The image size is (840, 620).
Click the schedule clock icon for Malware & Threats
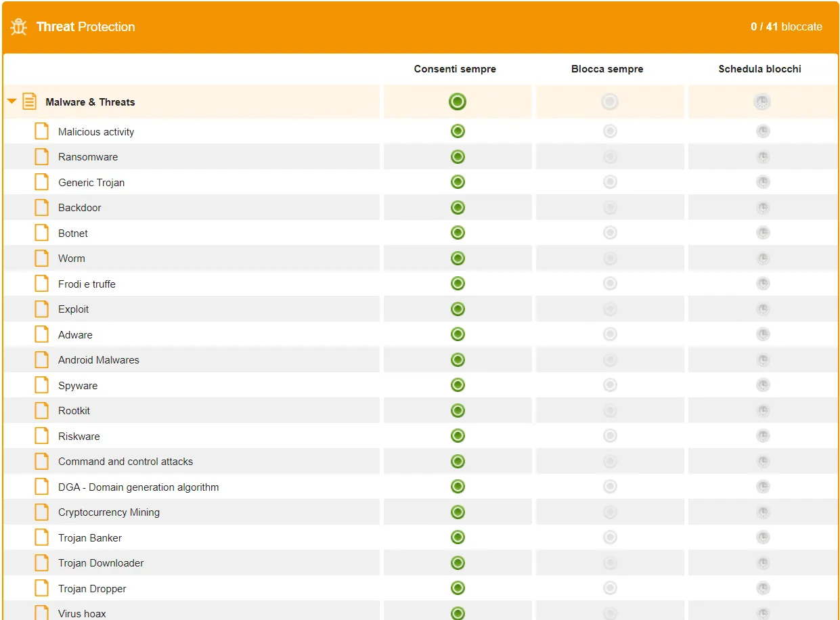pyautogui.click(x=763, y=102)
